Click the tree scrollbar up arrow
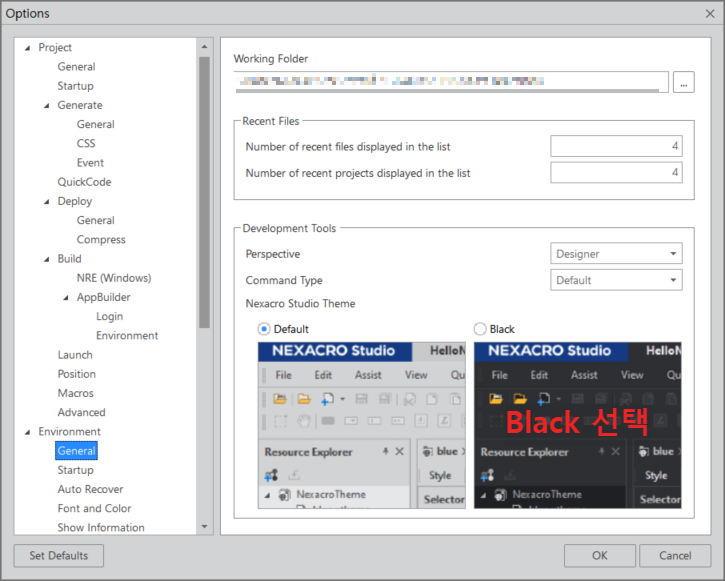The image size is (725, 581). [204, 47]
